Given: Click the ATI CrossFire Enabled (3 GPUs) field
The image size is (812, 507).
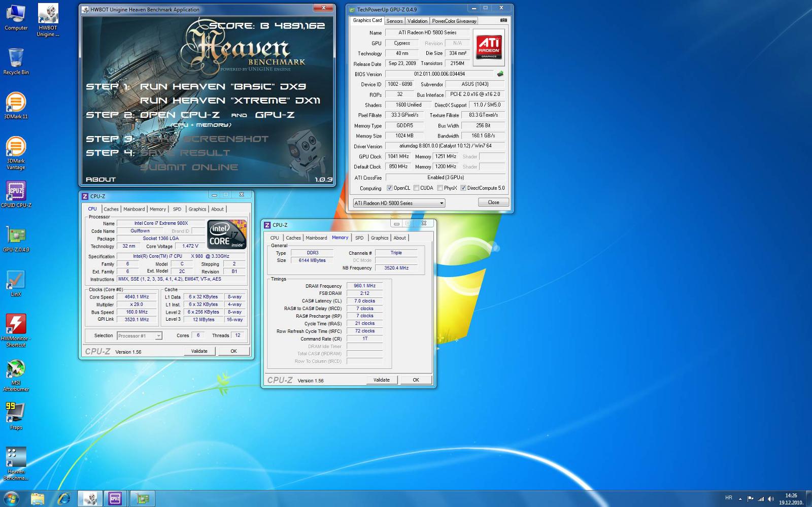Looking at the screenshot, I should [445, 178].
